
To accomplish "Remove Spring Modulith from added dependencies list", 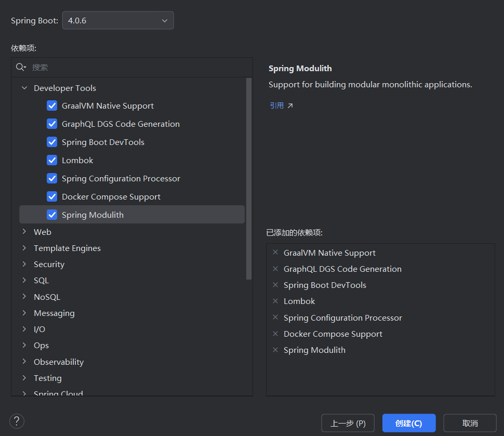I will [275, 350].
